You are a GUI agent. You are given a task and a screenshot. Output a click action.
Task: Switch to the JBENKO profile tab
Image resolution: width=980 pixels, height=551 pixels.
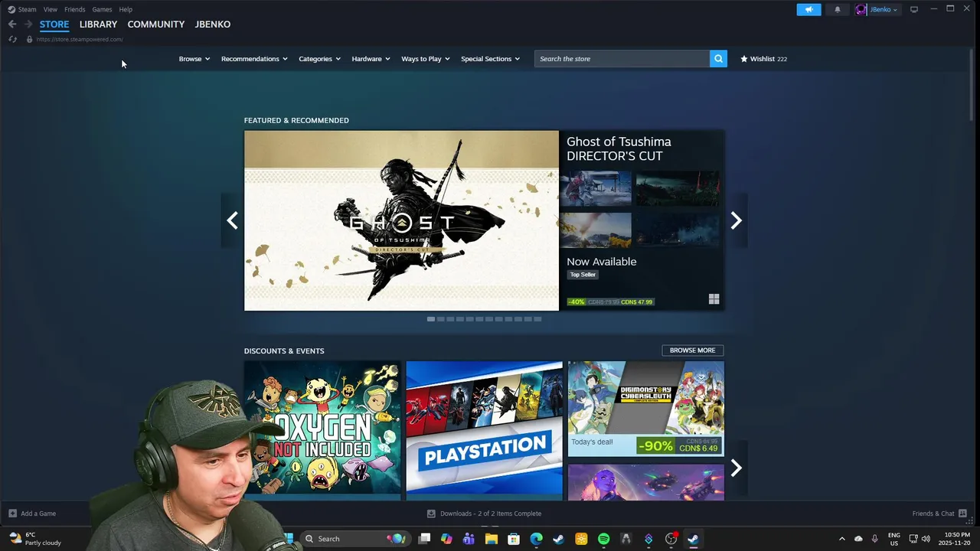[213, 24]
